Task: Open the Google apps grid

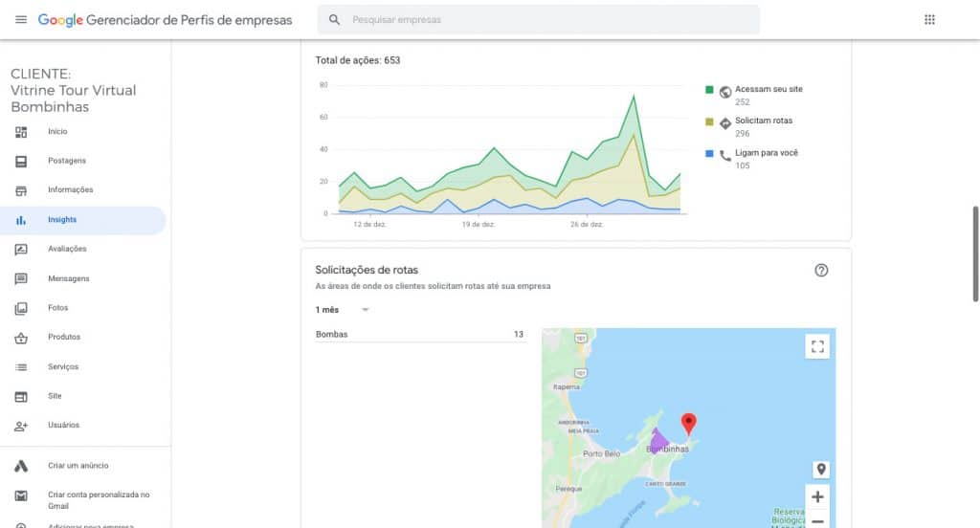Action: point(929,19)
